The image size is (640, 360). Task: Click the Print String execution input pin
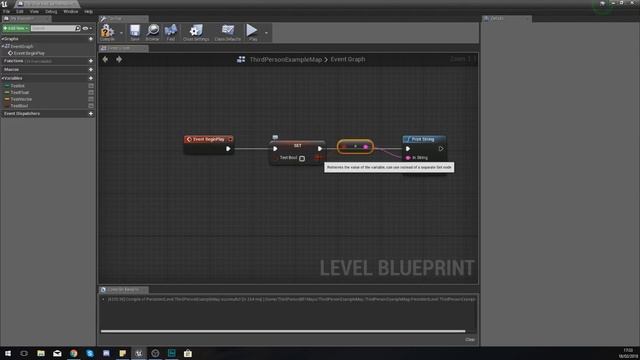click(408, 149)
